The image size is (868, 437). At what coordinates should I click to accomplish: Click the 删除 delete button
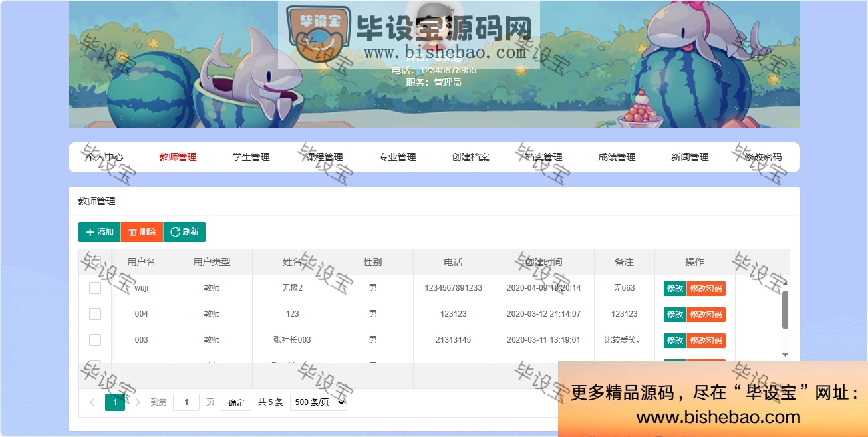click(x=142, y=232)
